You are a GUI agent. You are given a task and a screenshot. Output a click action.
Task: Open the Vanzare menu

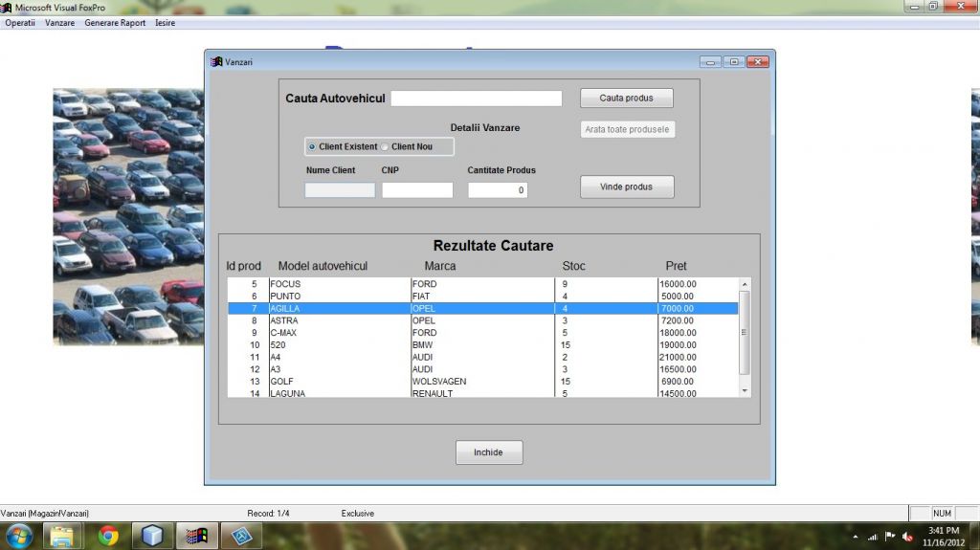pos(59,23)
